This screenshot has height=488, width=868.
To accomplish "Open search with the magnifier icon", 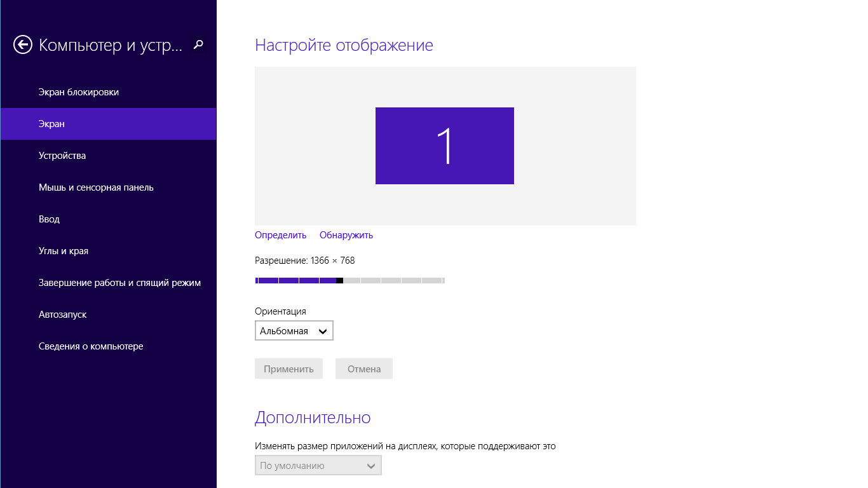I will tap(198, 44).
